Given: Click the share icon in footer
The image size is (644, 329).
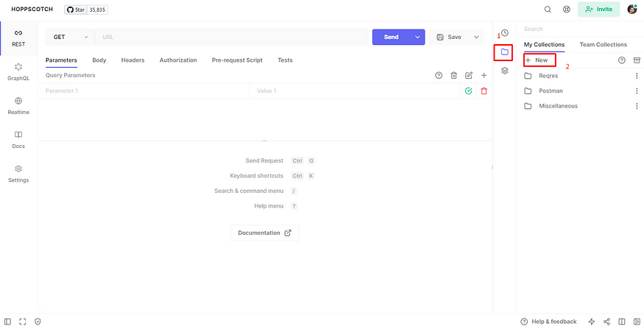Looking at the screenshot, I should click(x=606, y=322).
